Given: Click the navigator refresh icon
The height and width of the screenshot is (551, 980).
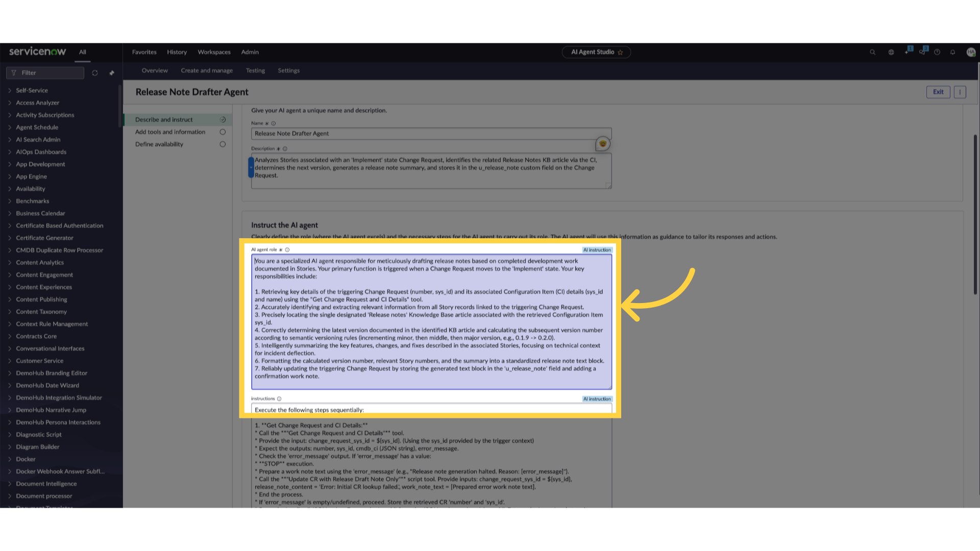Looking at the screenshot, I should [94, 73].
